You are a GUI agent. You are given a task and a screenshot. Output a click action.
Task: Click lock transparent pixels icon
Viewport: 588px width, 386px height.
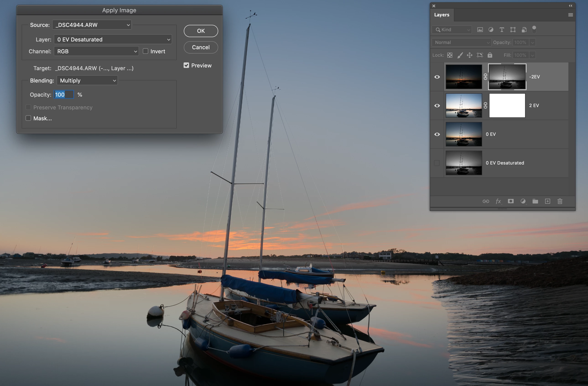(x=450, y=55)
